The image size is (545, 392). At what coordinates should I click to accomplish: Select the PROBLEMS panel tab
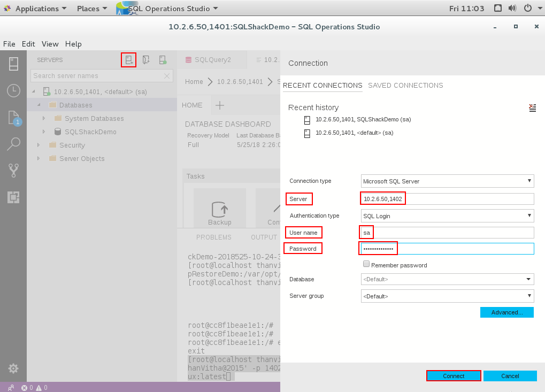(214, 237)
